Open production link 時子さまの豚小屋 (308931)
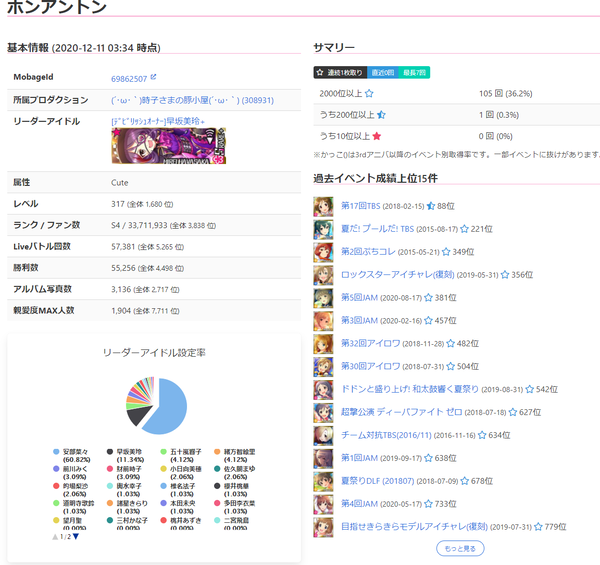The image size is (600, 565). 192,100
